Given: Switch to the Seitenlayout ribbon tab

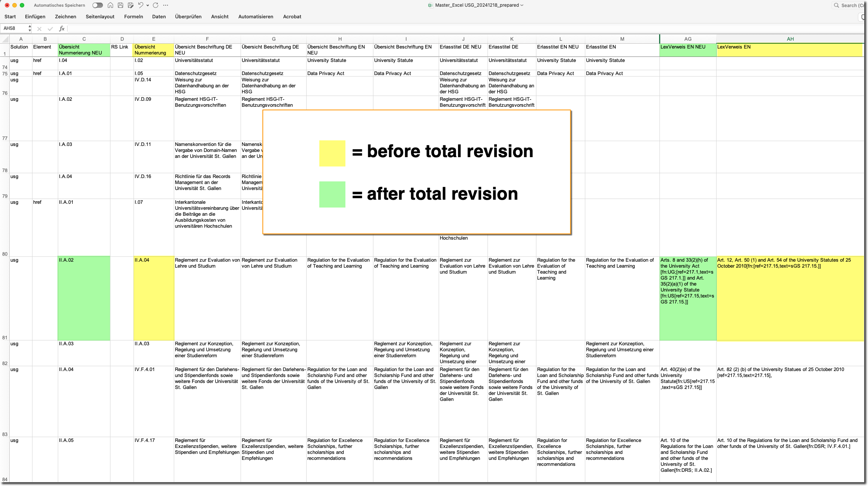Looking at the screenshot, I should [x=100, y=17].
